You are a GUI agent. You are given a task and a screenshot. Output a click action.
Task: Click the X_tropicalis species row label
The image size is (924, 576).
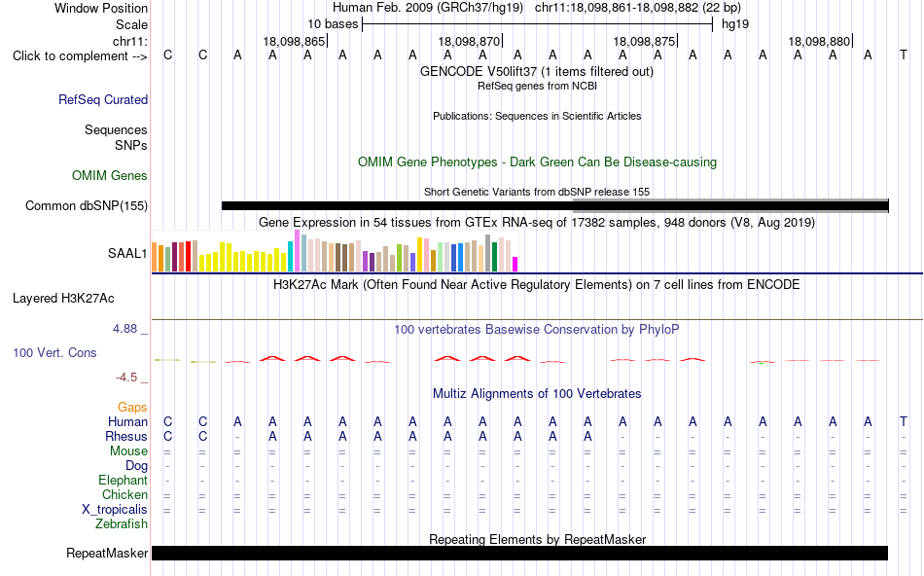pyautogui.click(x=115, y=510)
